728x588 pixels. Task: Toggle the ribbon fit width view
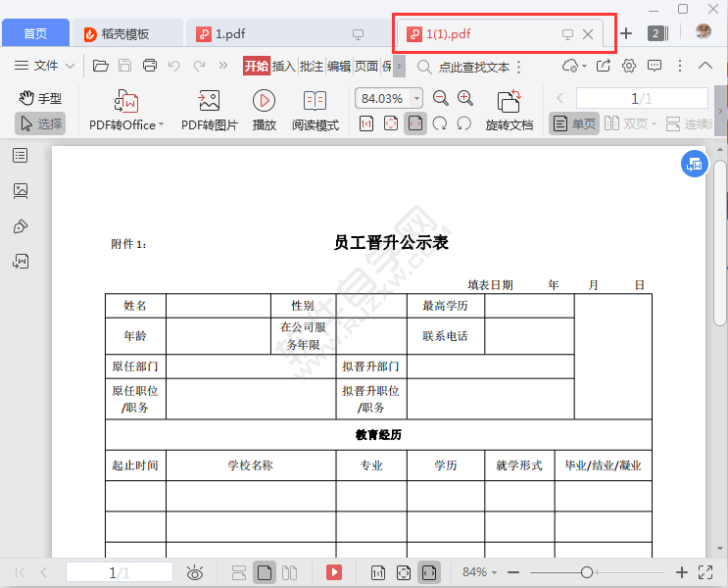(x=415, y=123)
